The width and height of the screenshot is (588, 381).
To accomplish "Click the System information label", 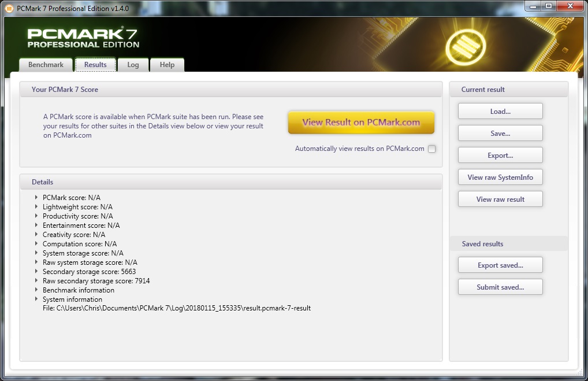I will pyautogui.click(x=72, y=299).
